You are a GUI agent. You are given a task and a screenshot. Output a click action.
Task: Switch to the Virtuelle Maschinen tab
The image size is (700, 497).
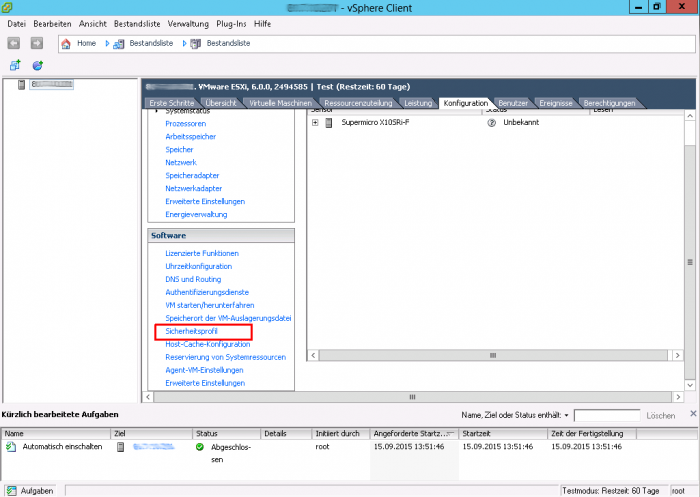click(280, 103)
